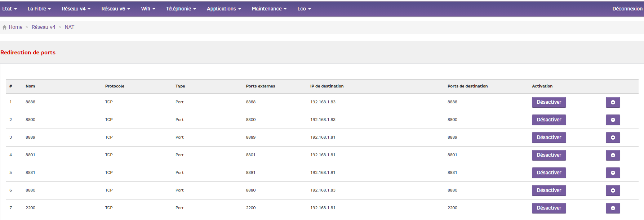Open the Maintenance dropdown
The height and width of the screenshot is (220, 644).
pyautogui.click(x=269, y=9)
